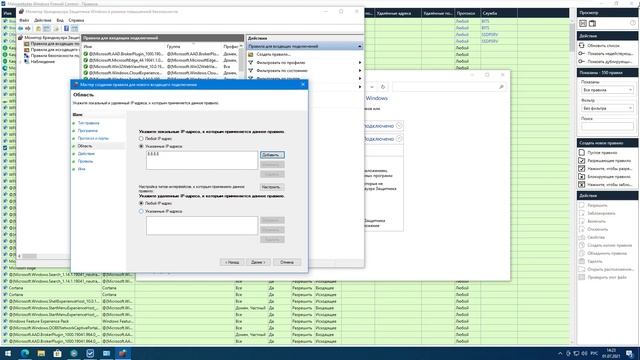This screenshot has width=640, height=360.
Task: Click the Обновить список refresh icon in right panel
Action: tap(582, 45)
